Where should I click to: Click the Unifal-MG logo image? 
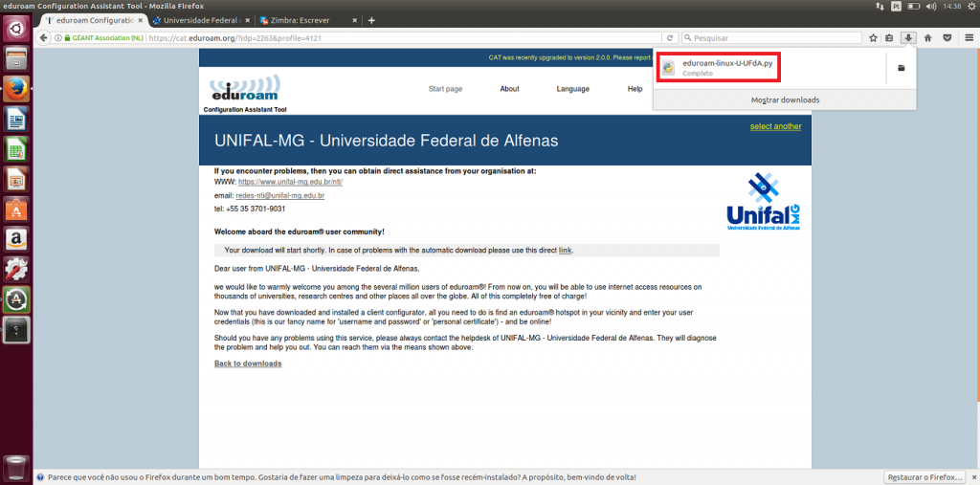pos(763,201)
